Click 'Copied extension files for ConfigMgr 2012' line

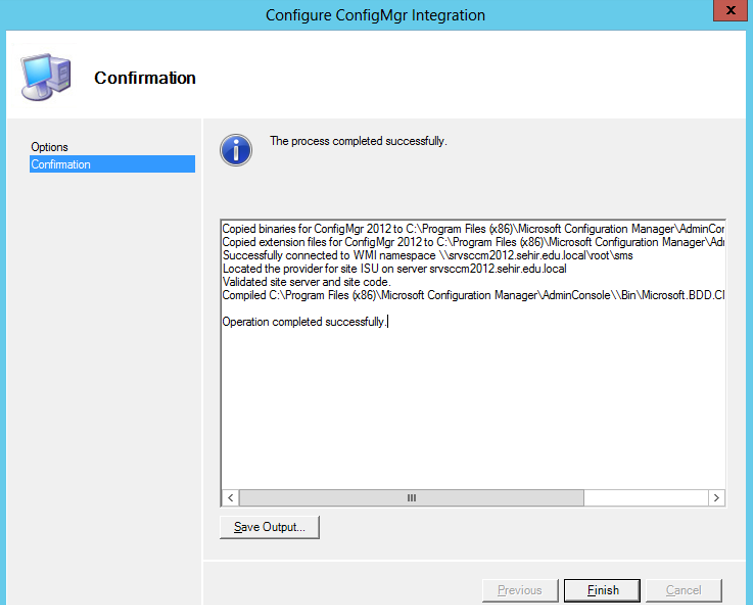click(473, 242)
